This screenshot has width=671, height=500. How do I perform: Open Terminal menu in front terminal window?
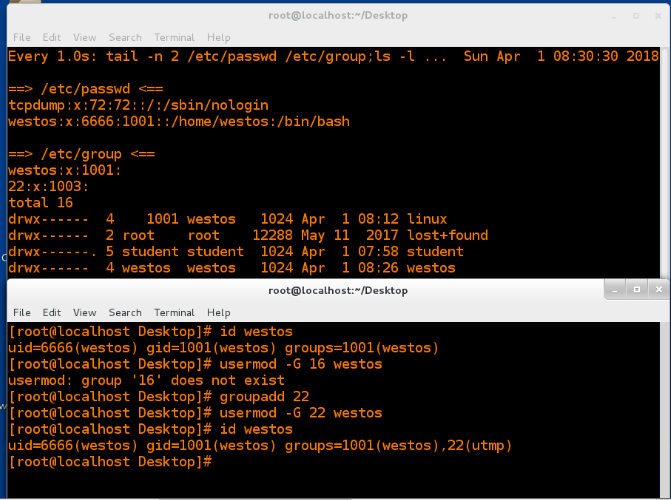174,312
